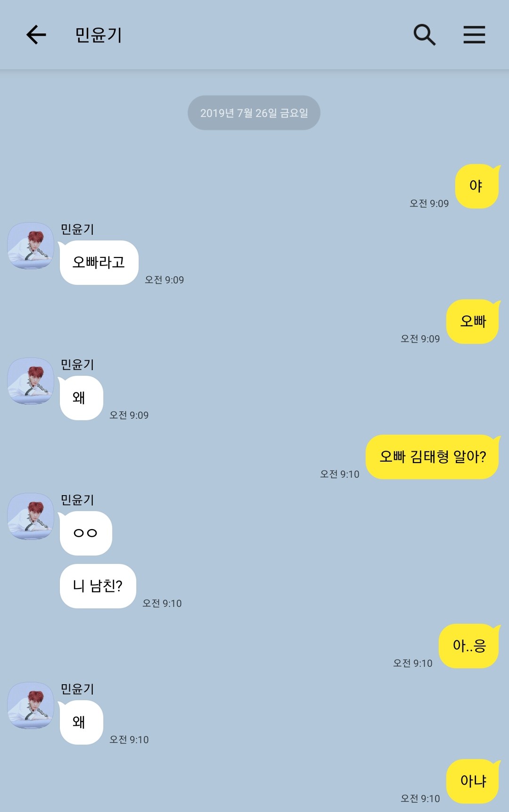Open the hamburger menu icon
Image resolution: width=509 pixels, height=812 pixels.
click(x=474, y=35)
